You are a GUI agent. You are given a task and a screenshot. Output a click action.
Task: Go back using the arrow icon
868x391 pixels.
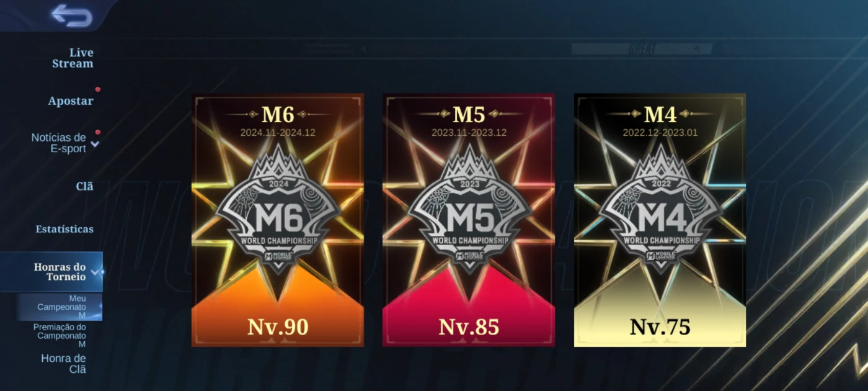(71, 16)
